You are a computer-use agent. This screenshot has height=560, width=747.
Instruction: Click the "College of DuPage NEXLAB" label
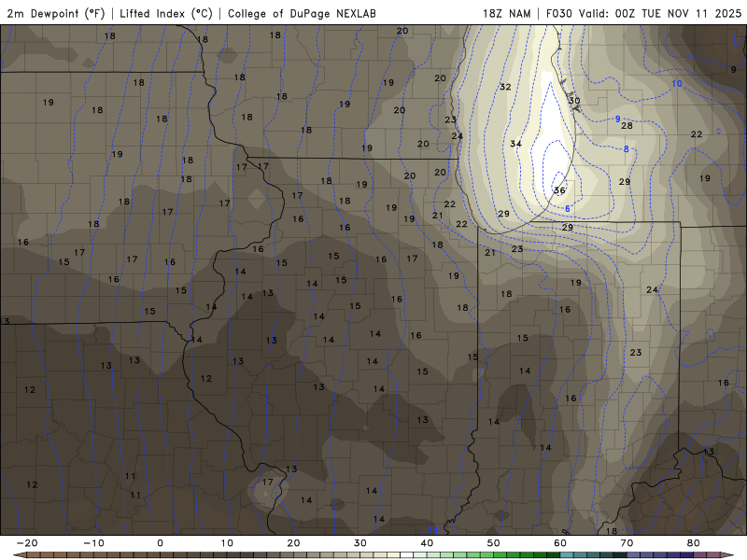pos(302,13)
